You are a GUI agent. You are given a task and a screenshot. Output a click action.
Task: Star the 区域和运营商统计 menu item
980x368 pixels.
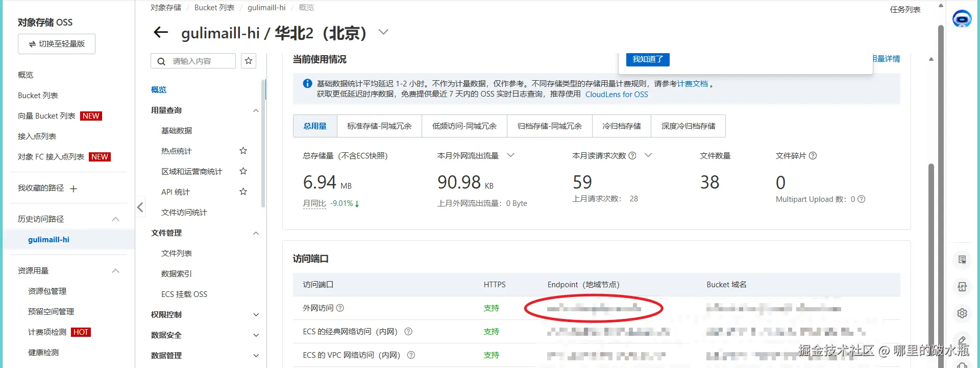[x=243, y=171]
